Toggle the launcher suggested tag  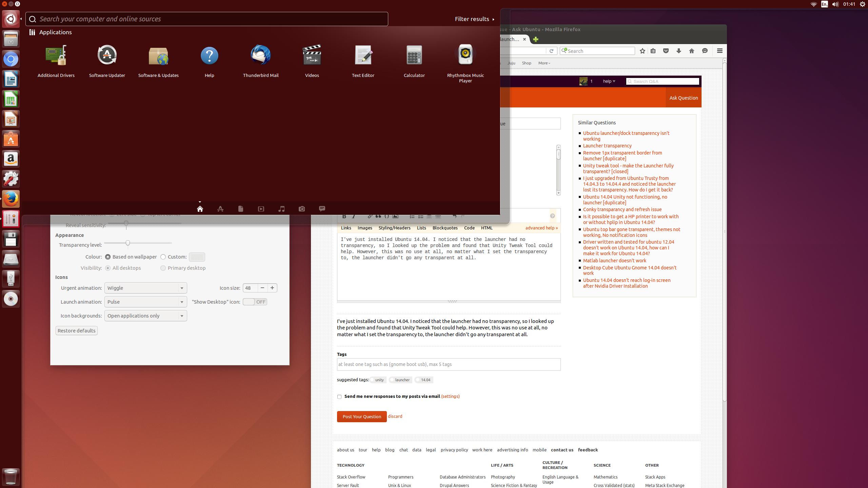point(400,380)
